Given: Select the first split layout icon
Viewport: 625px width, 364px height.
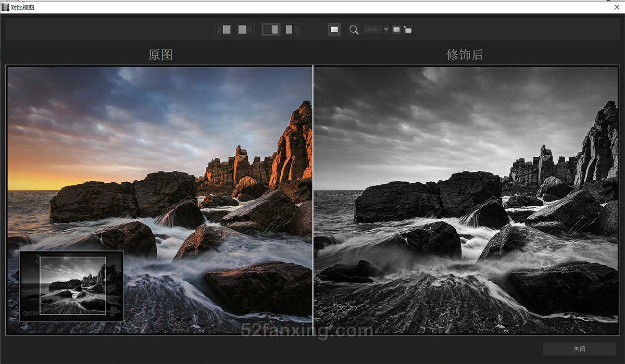Looking at the screenshot, I should click(x=224, y=30).
